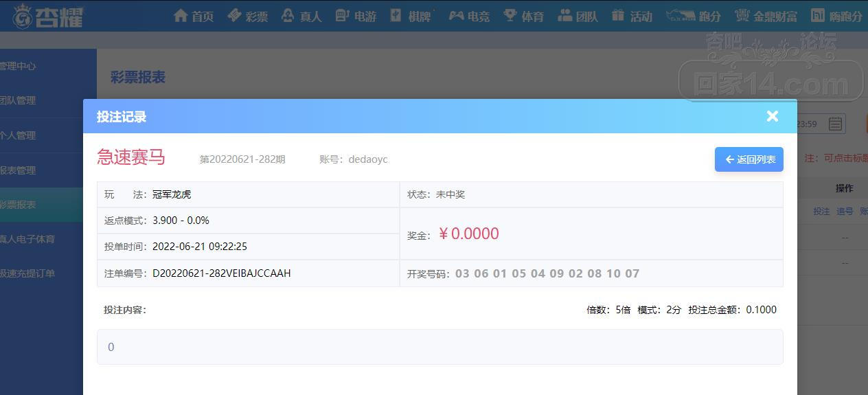Click the 返回列表 back button

pyautogui.click(x=749, y=159)
